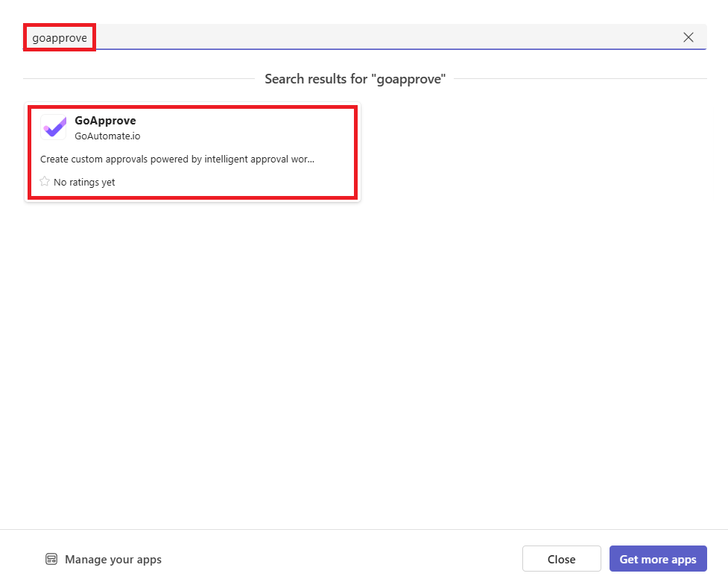Open the GoApprove search result card
This screenshot has height=585, width=728.
[x=192, y=152]
